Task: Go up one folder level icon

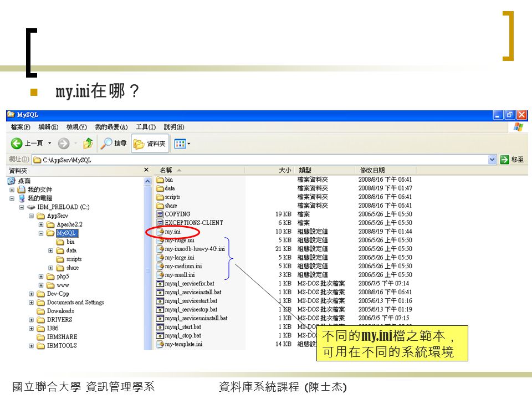Action: pos(88,144)
